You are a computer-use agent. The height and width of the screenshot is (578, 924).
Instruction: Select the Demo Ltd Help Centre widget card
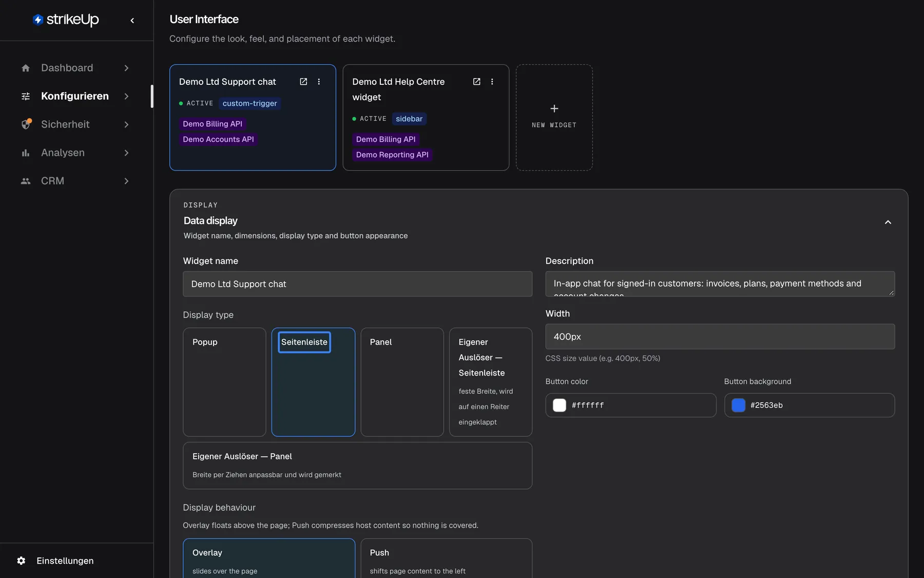(x=426, y=117)
